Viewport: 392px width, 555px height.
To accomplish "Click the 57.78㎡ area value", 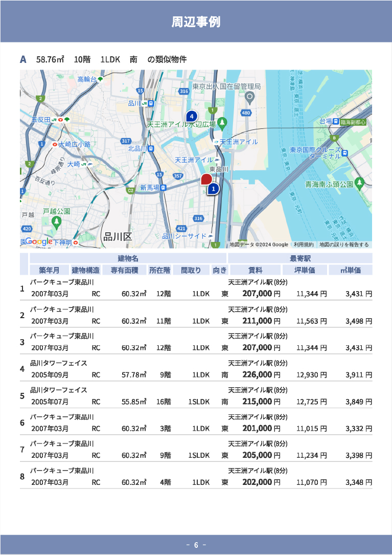I will (x=134, y=375).
